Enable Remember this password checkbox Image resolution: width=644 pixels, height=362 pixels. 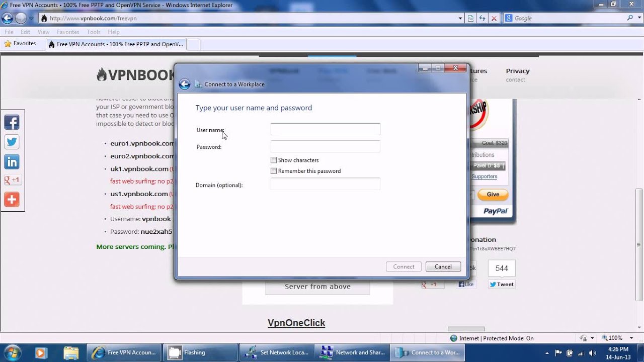tap(274, 171)
